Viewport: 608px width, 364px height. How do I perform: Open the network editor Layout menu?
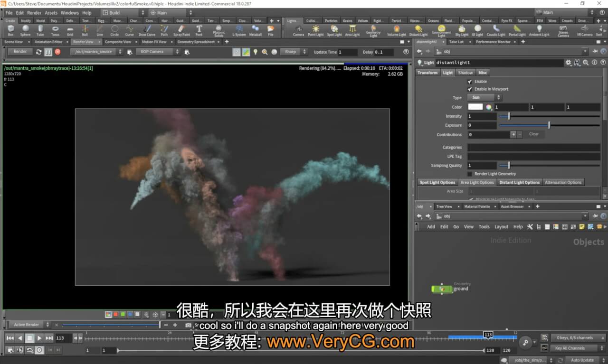pos(501,227)
